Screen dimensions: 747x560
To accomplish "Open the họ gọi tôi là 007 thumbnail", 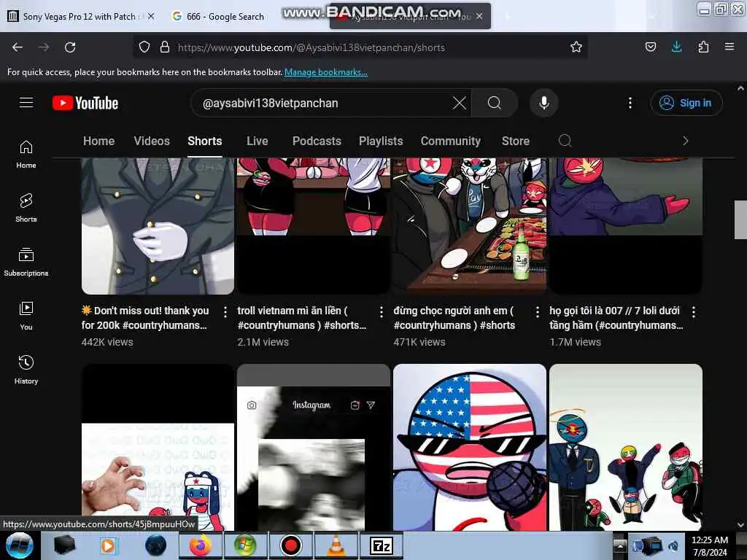I will 625,226.
